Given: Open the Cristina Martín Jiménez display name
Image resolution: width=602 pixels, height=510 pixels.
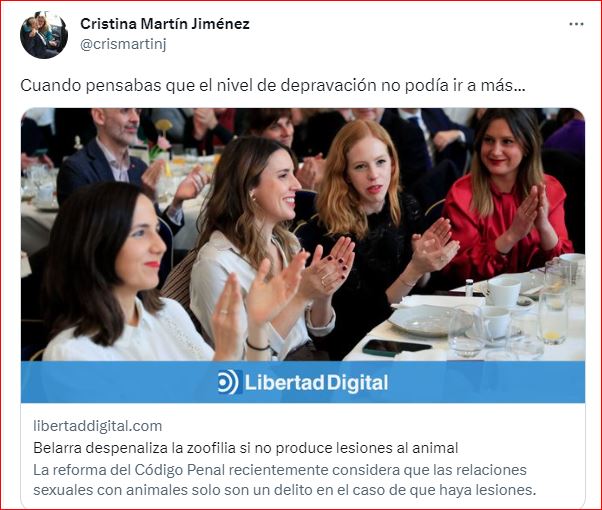Looking at the screenshot, I should tap(165, 24).
